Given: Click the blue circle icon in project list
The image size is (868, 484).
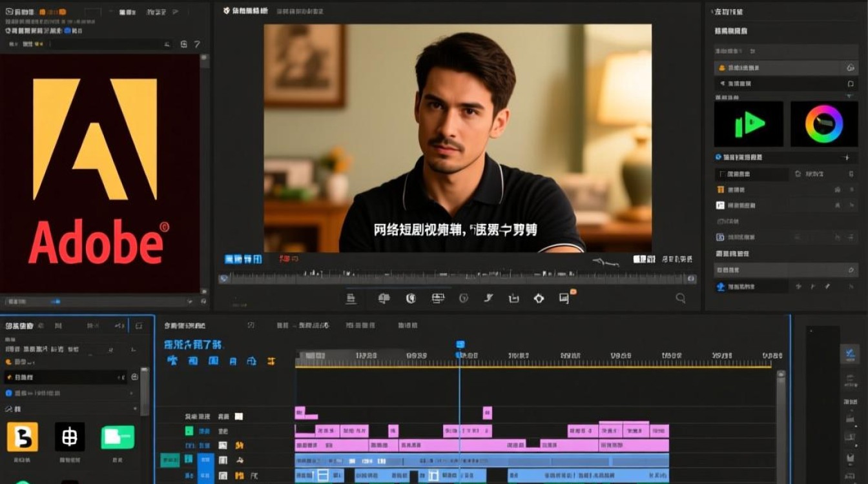Looking at the screenshot, I should tap(9, 393).
